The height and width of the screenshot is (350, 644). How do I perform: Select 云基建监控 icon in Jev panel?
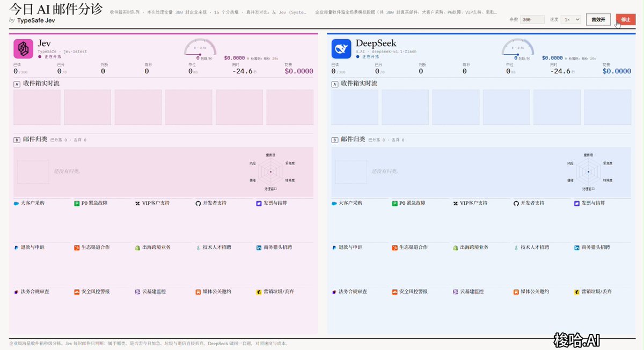click(x=137, y=292)
